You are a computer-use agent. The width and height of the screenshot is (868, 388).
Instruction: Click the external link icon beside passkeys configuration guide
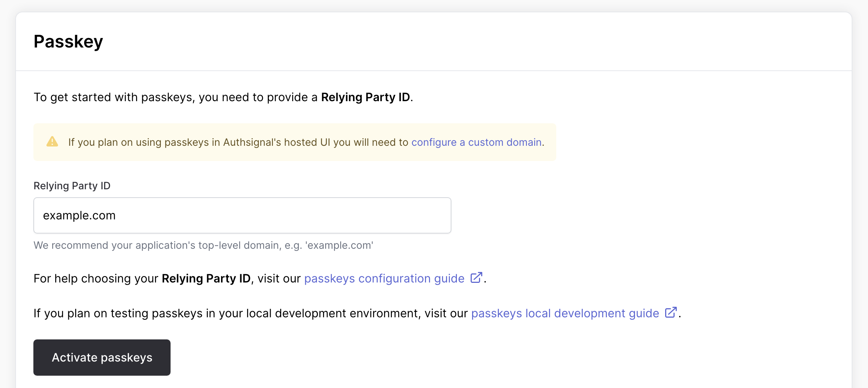point(476,278)
